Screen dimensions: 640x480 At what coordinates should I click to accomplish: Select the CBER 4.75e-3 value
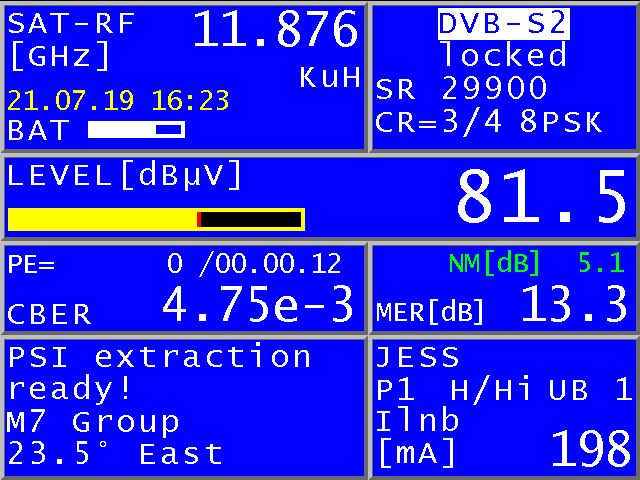click(x=258, y=305)
